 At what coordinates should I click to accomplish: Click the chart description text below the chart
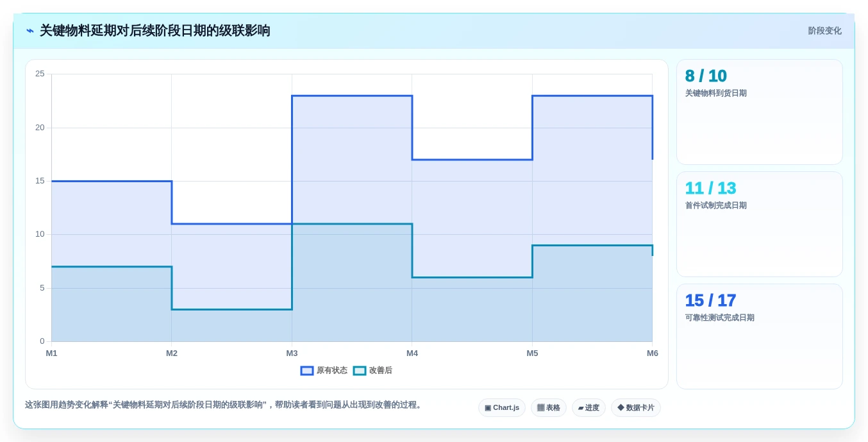coord(224,405)
